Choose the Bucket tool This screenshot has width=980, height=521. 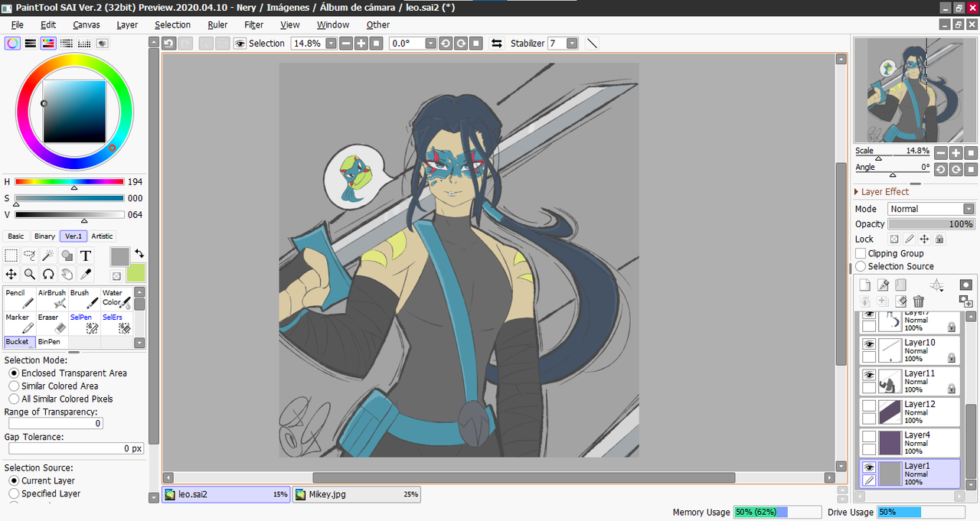pos(19,342)
